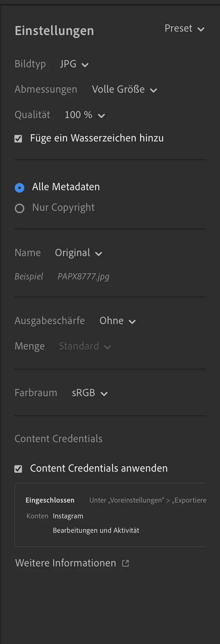This screenshot has width=220, height=644.
Task: Open the Qualität 100 % dropdown
Action: point(85,115)
